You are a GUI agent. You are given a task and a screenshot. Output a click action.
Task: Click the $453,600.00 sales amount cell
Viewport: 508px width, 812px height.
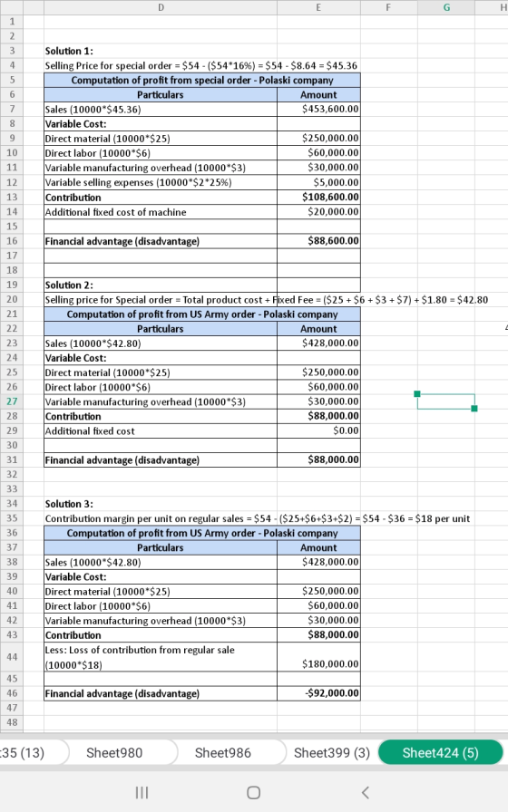pos(318,109)
